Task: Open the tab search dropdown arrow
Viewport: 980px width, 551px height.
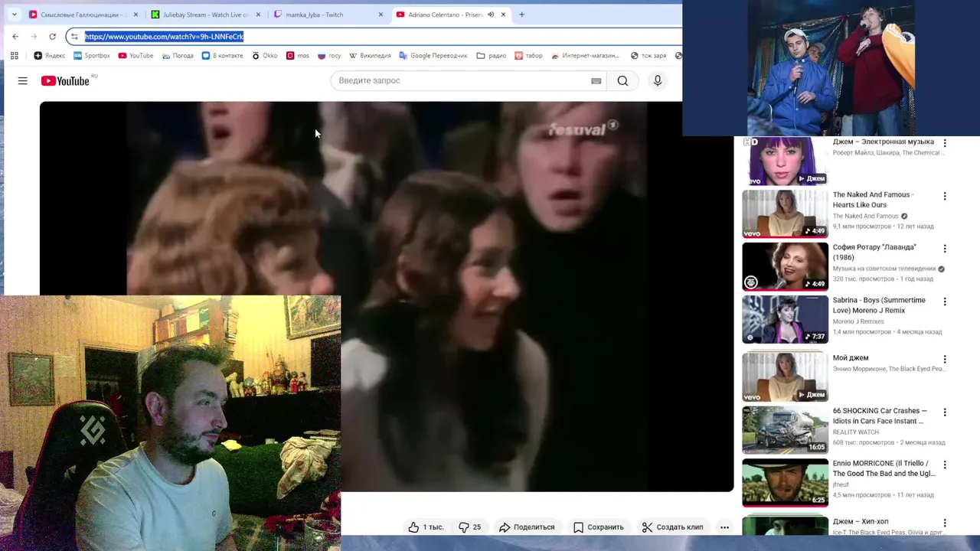Action: point(13,15)
